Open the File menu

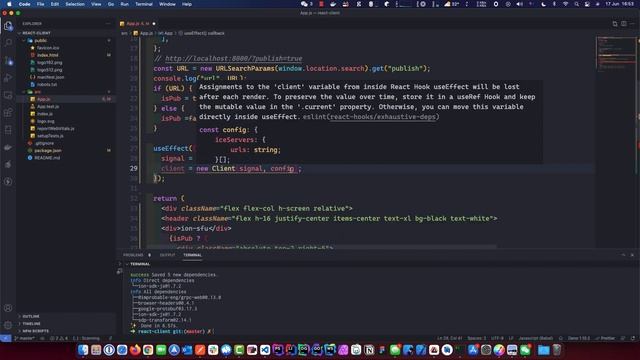pyautogui.click(x=40, y=4)
